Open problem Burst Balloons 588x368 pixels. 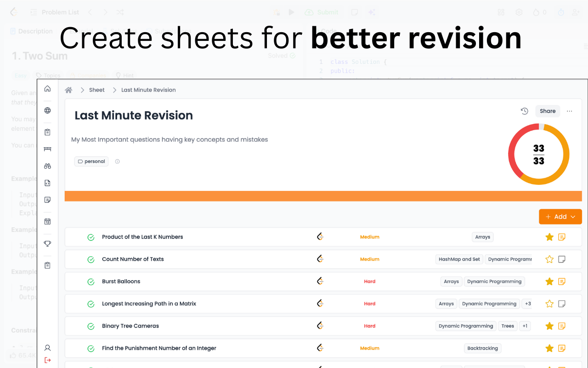(x=121, y=282)
